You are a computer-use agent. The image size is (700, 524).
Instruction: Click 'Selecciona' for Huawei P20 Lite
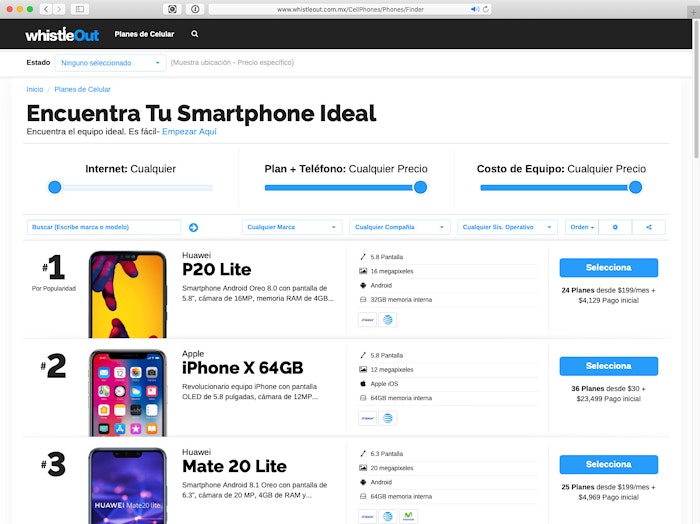click(608, 268)
